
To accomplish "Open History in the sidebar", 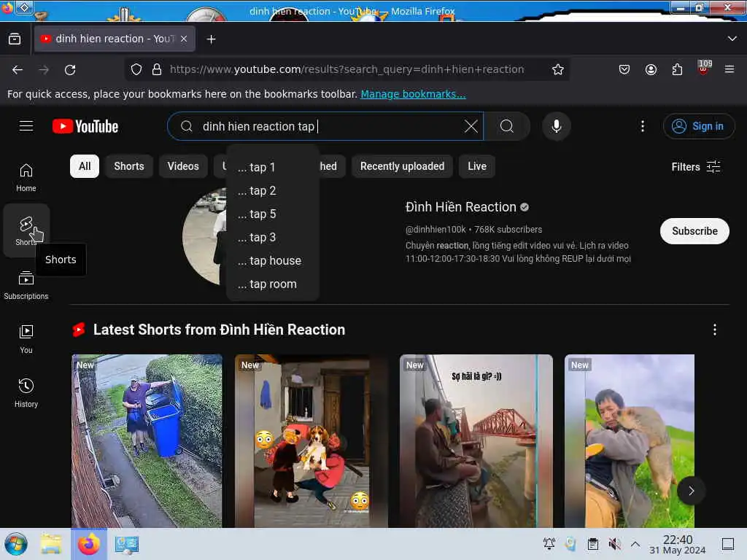I will point(26,393).
